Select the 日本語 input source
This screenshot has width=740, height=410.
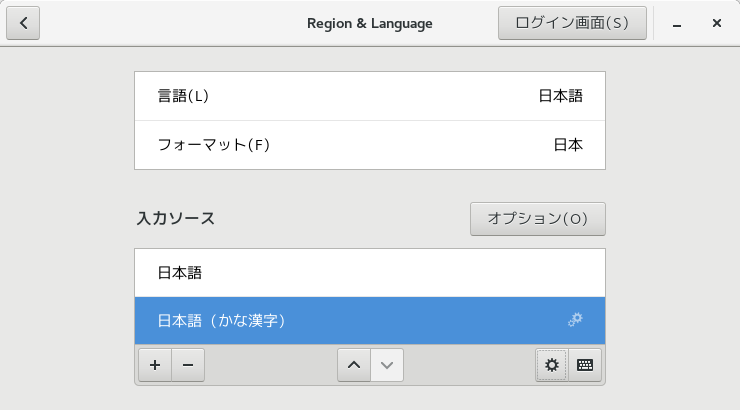click(370, 273)
